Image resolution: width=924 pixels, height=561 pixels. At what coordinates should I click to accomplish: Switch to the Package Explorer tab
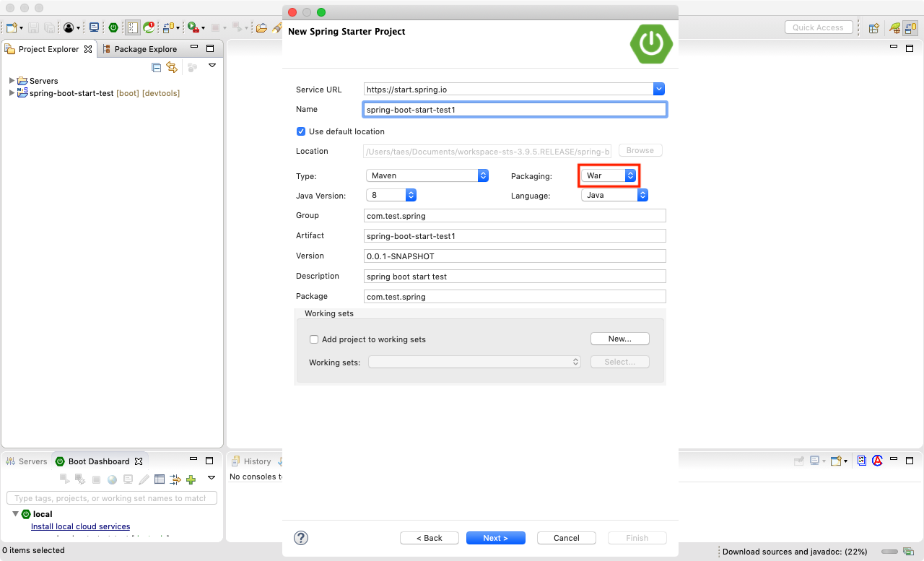[144, 49]
